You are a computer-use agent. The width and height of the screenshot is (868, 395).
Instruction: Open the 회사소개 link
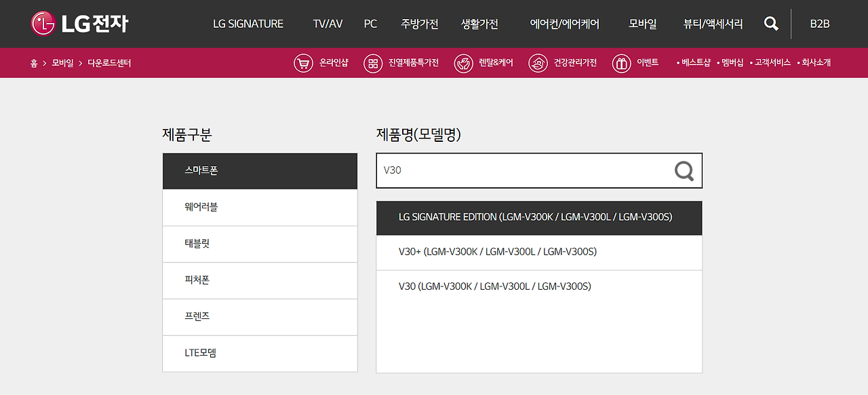(816, 62)
